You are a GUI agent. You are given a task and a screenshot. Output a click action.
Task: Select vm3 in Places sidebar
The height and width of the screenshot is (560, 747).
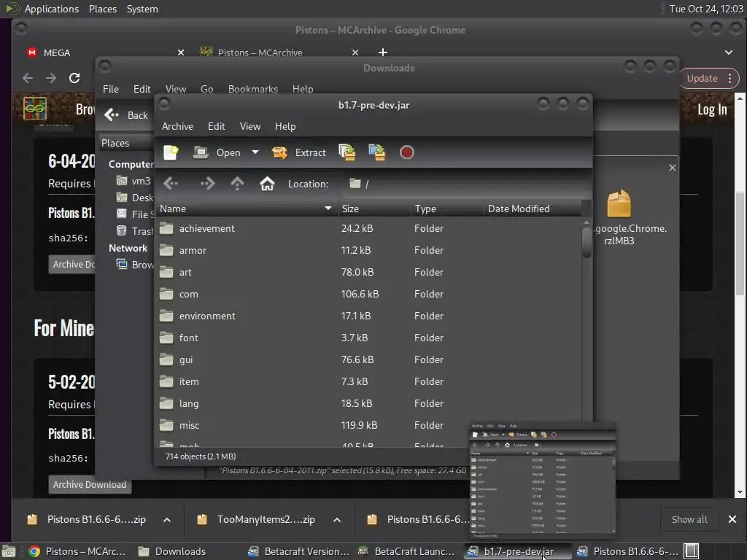(x=134, y=181)
